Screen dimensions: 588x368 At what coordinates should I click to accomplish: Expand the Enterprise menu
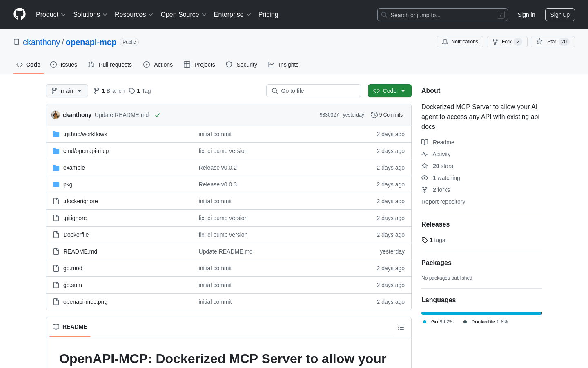(x=232, y=15)
